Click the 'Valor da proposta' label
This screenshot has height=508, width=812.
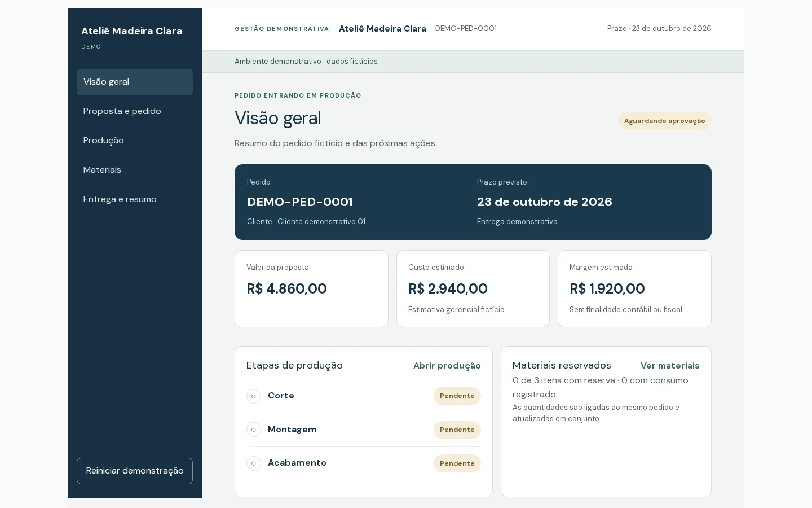click(x=277, y=268)
